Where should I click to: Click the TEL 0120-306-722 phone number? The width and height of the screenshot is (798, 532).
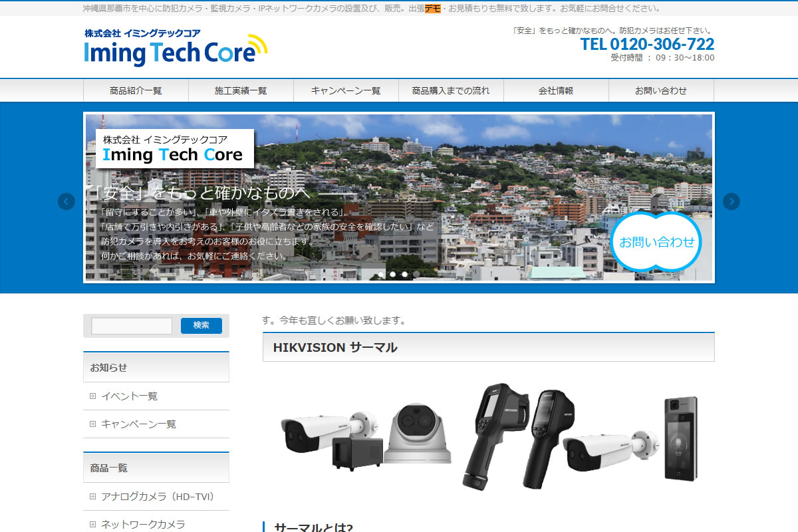647,45
